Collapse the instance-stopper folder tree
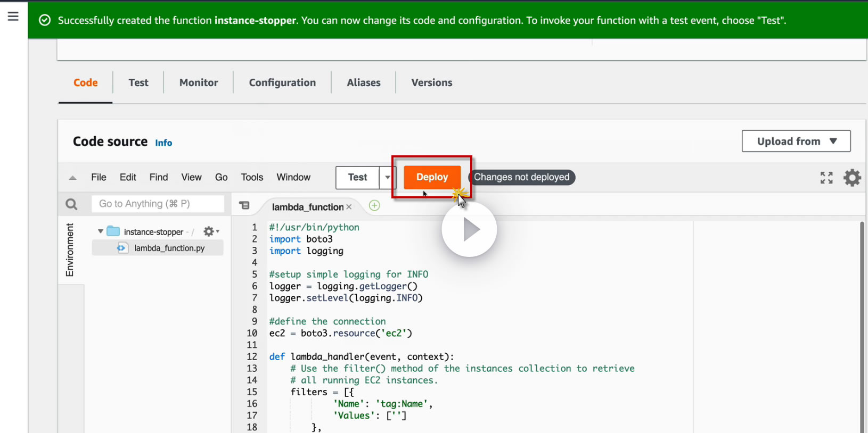868x433 pixels. tap(100, 231)
